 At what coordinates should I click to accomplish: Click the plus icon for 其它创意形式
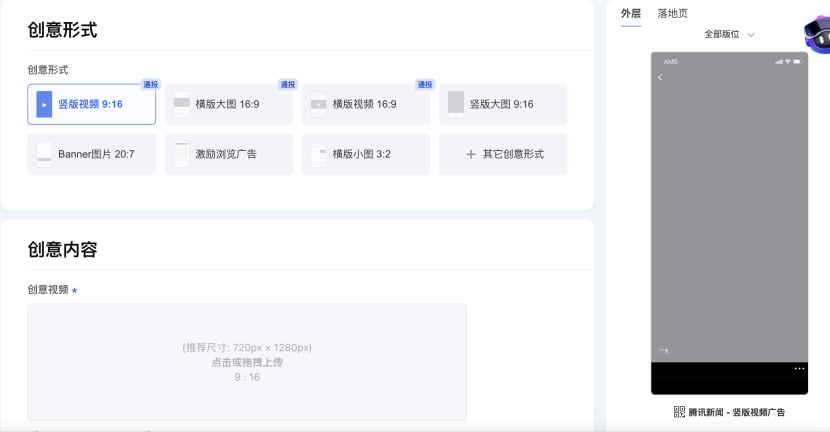point(471,154)
